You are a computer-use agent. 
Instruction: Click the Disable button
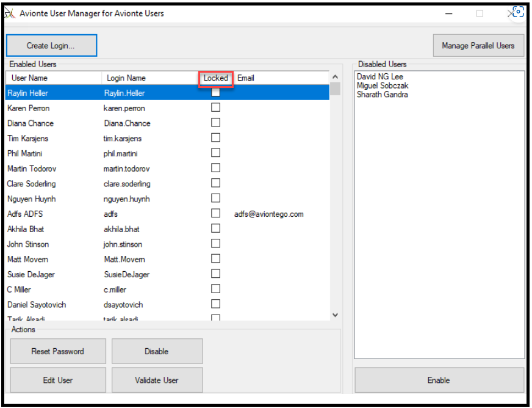pyautogui.click(x=157, y=351)
